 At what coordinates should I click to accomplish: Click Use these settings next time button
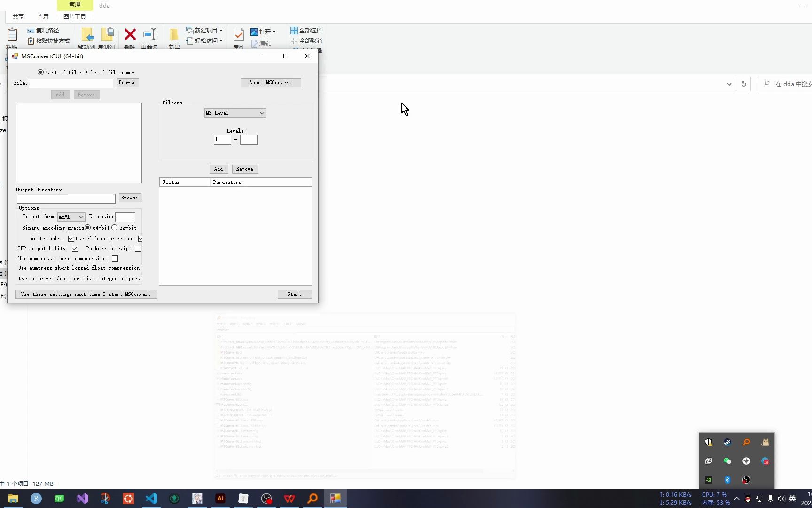pos(86,294)
